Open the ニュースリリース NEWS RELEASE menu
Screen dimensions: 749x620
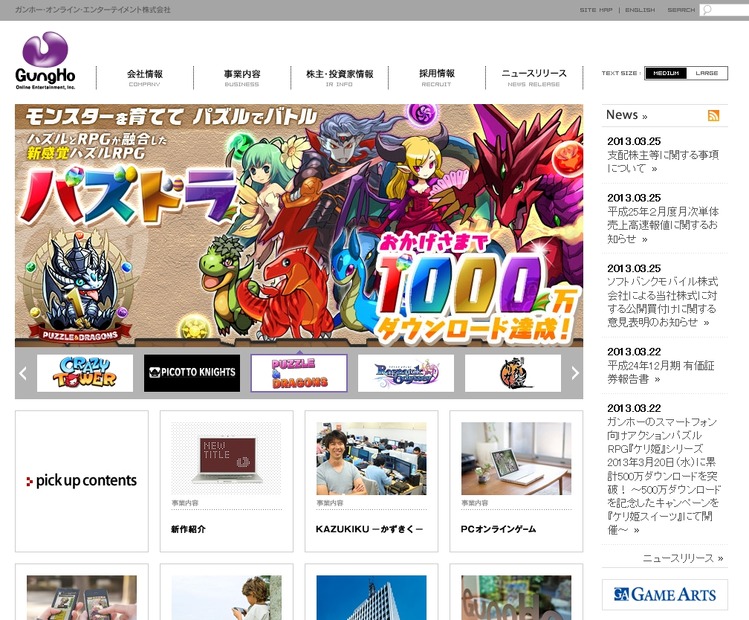pos(534,78)
